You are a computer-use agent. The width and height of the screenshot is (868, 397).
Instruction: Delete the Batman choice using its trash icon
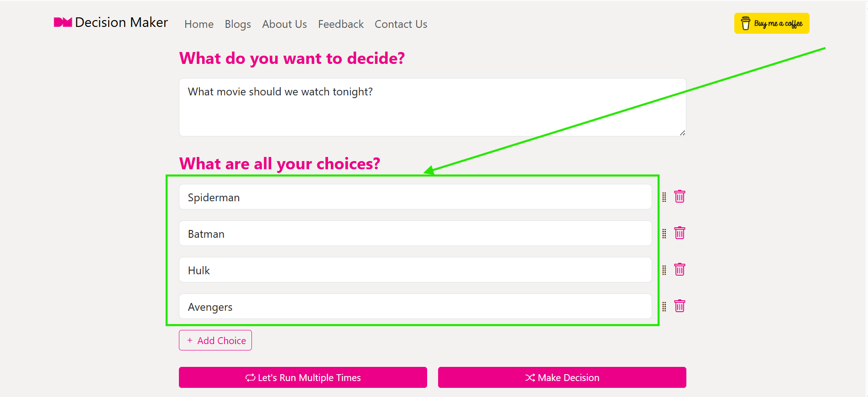[680, 233]
